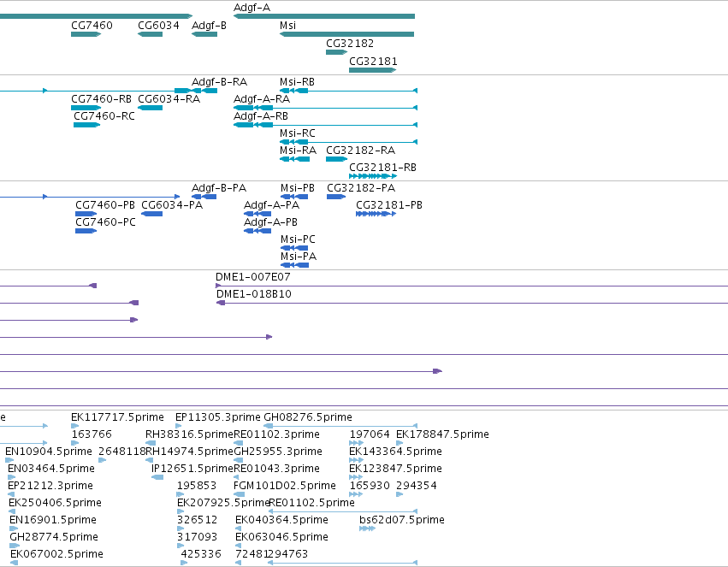728x567 pixels.
Task: Click the RE01102.3prime EST label
Action: (276, 434)
